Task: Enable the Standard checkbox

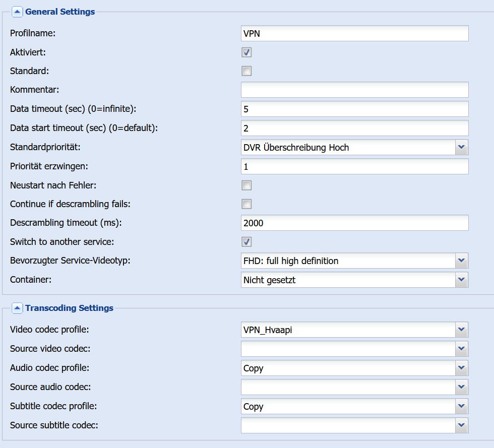Action: [246, 71]
